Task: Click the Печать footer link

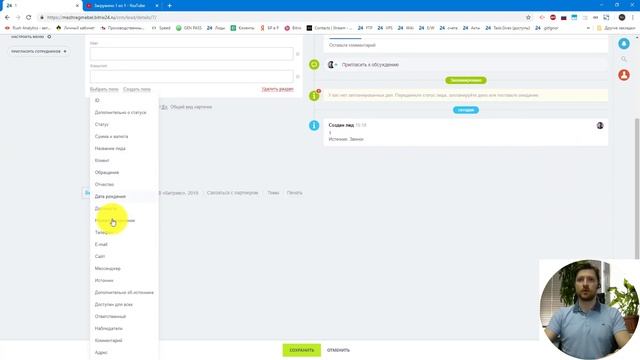Action: 294,193
